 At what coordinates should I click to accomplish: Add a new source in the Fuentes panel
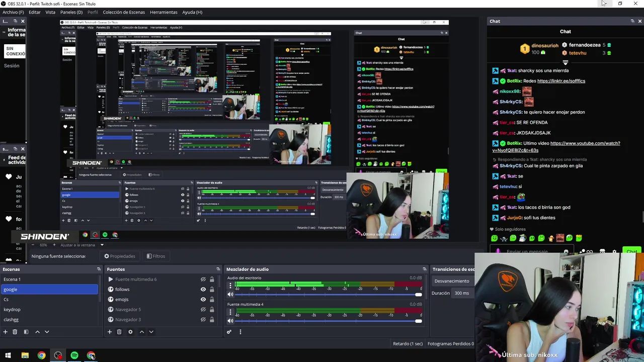point(109,332)
